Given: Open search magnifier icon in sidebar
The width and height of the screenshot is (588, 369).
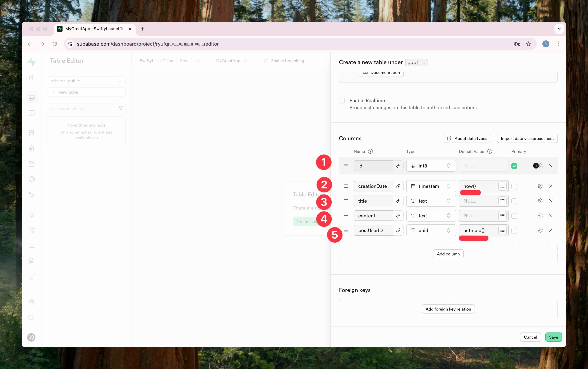Looking at the screenshot, I should [31, 318].
